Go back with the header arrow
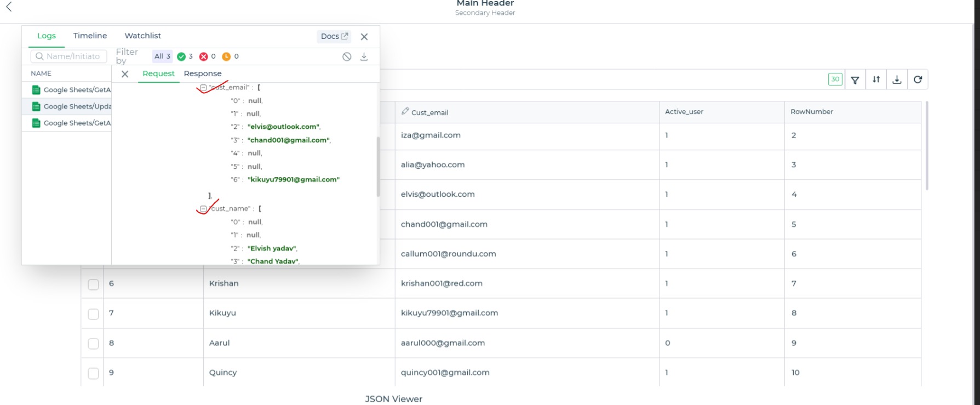Screen dimensions: 980x405 (x=9, y=7)
